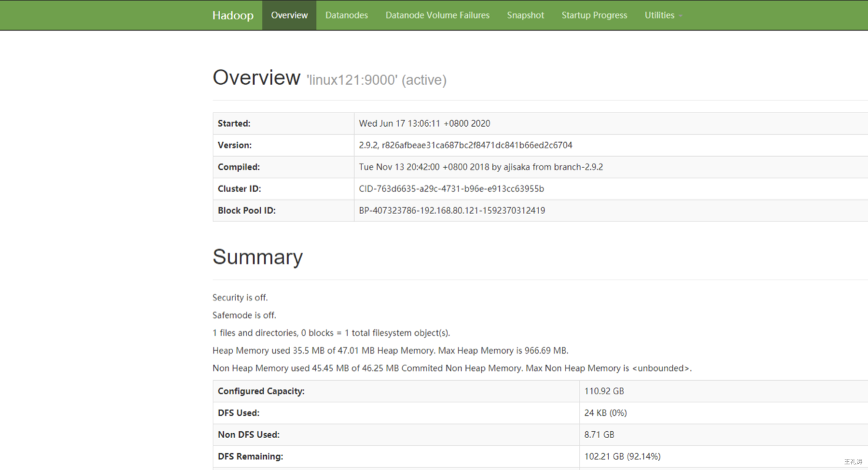Click the Non DFS Used: label

(248, 435)
